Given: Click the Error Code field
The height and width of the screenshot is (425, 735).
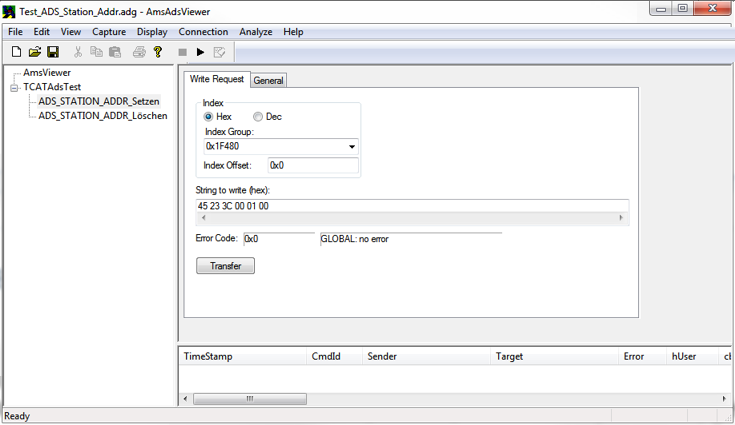Looking at the screenshot, I should pyautogui.click(x=279, y=239).
